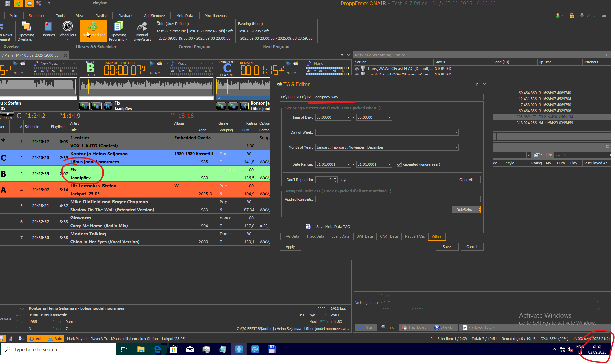Expand the Time of Day start dropdown
The height and width of the screenshot is (364, 615).
click(x=348, y=117)
